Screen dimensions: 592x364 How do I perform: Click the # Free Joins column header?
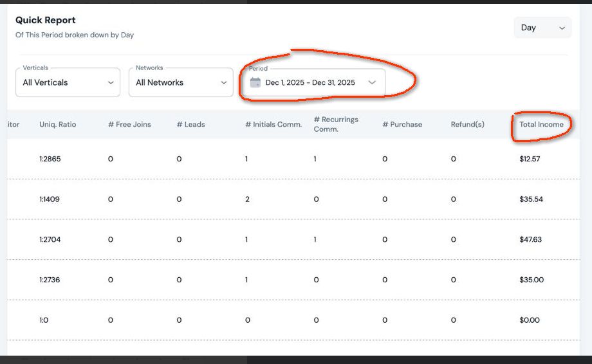pos(129,124)
